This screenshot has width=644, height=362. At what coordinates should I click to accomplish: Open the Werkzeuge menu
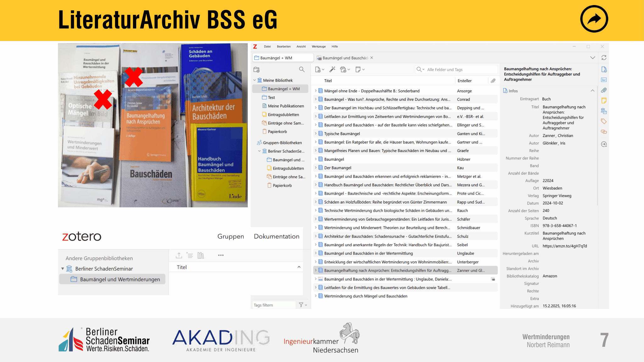(x=319, y=47)
